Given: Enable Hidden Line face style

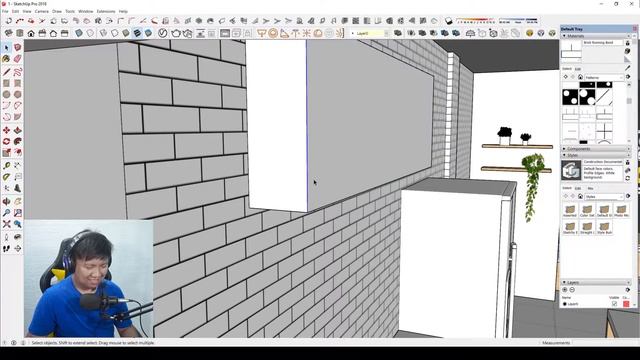Looking at the screenshot, I should [115, 33].
